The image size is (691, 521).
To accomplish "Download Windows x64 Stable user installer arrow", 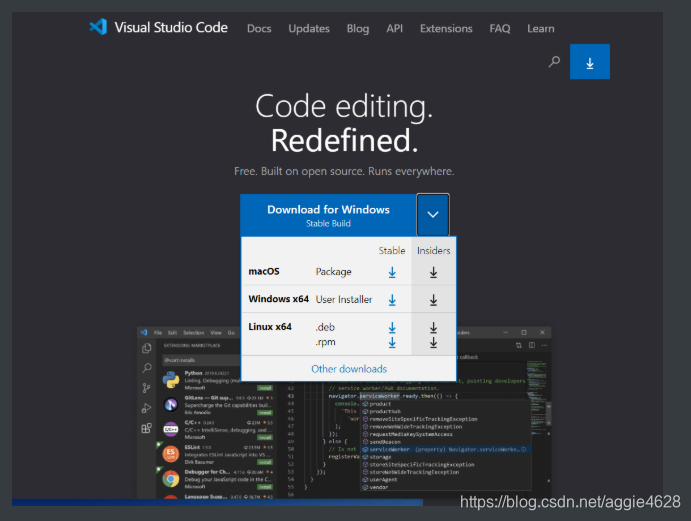I will 392,300.
